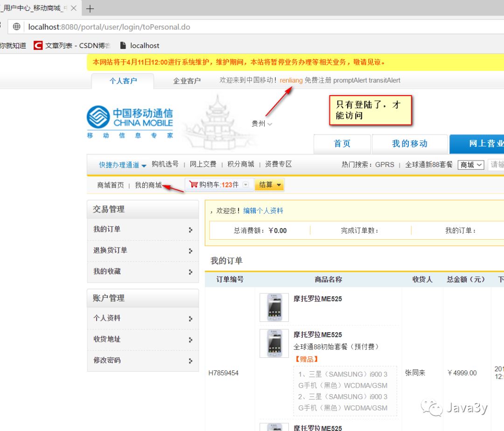Go to 商城首页 link
This screenshot has width=504, height=431.
(111, 185)
